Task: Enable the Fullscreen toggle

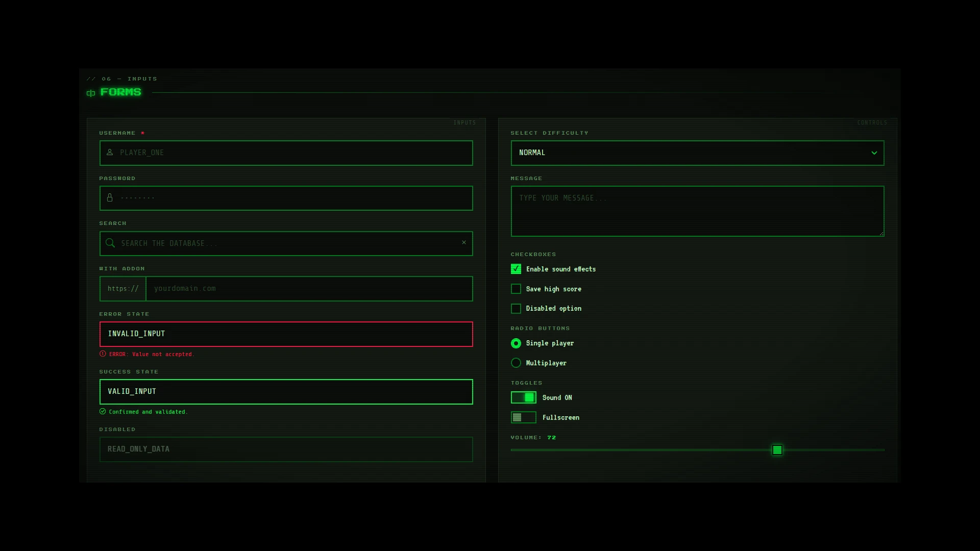Action: 524,417
